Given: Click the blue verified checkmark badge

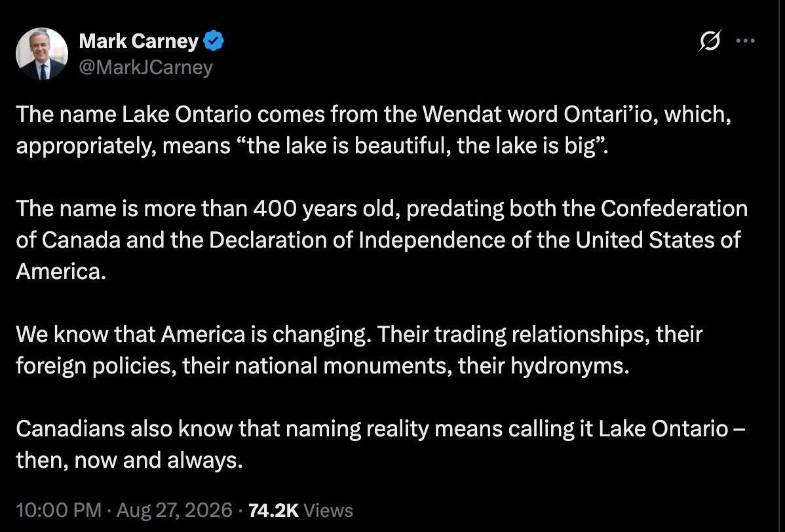Looking at the screenshot, I should 214,41.
